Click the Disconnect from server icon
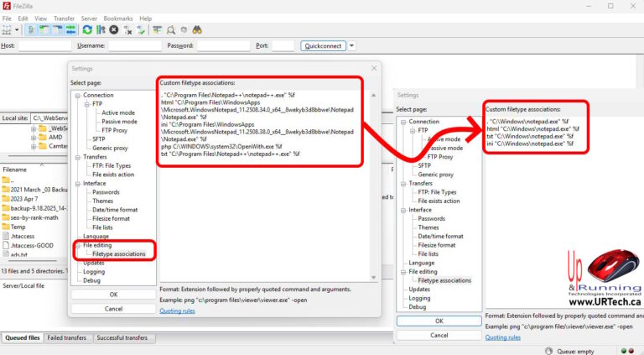This screenshot has height=355, width=644. pyautogui.click(x=127, y=29)
